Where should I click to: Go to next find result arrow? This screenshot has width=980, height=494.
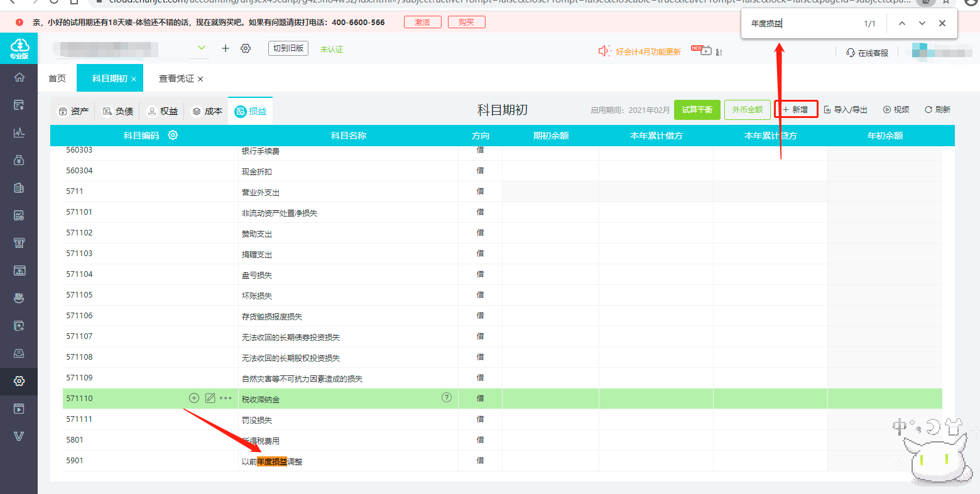click(922, 23)
